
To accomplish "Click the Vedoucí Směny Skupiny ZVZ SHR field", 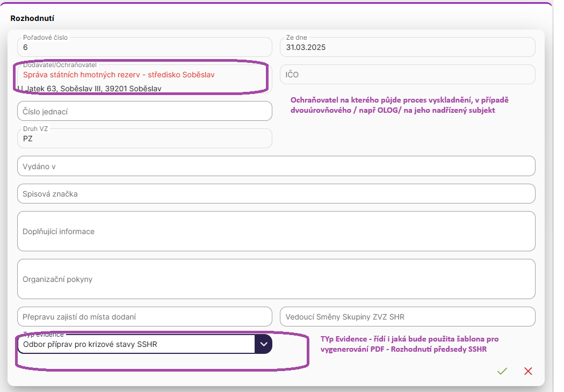I will 407,317.
